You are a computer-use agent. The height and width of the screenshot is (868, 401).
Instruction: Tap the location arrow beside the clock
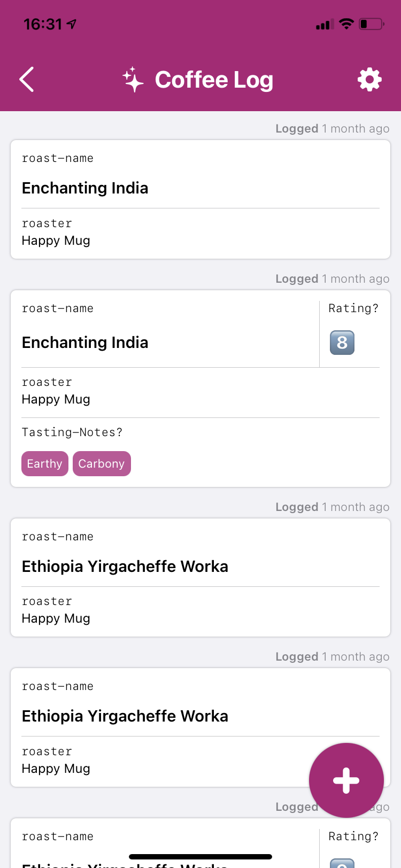point(72,24)
